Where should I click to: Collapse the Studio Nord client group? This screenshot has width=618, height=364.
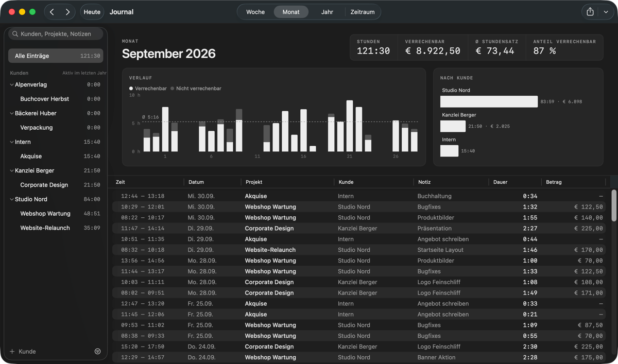[x=12, y=199]
